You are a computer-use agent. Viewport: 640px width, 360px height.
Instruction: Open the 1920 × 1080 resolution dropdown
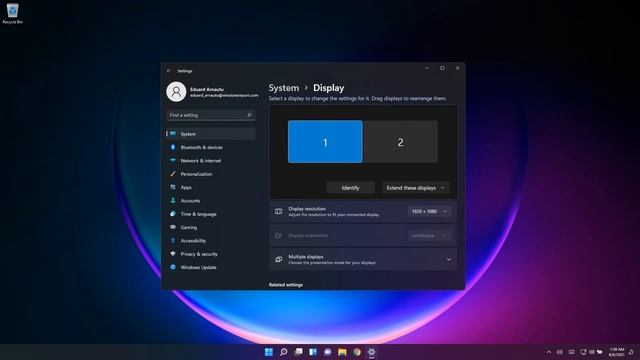point(429,211)
